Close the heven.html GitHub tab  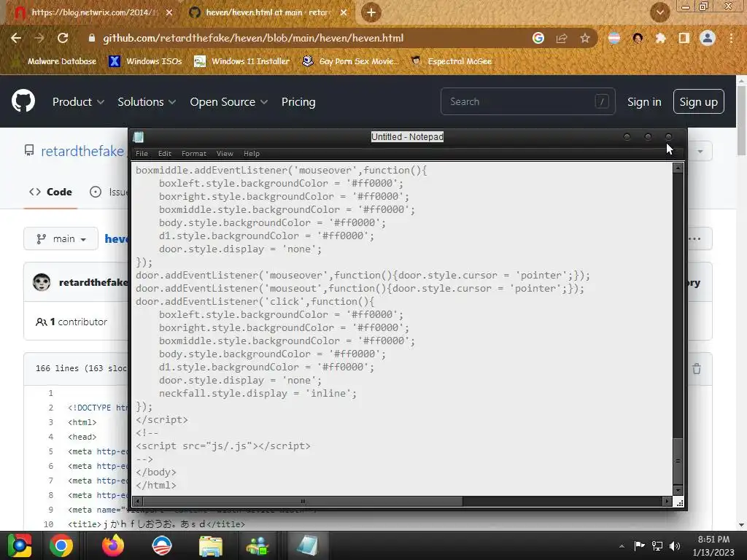pyautogui.click(x=344, y=12)
